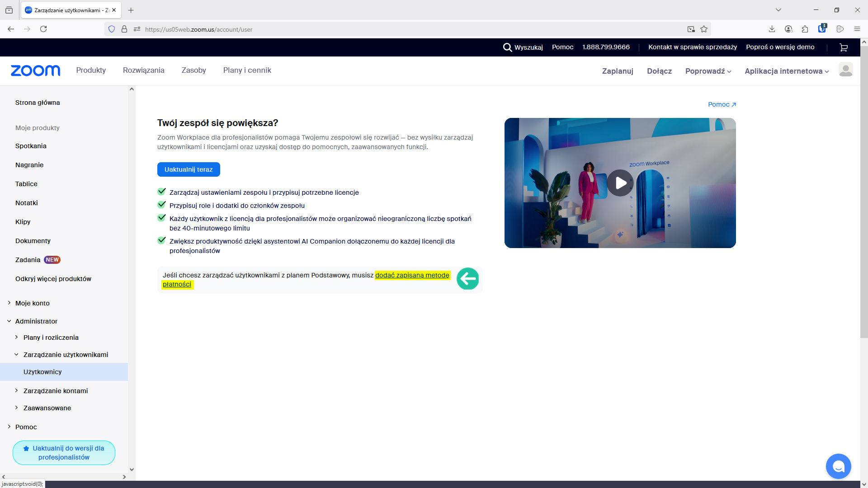Open the Rozwiązania menu

[x=144, y=70]
